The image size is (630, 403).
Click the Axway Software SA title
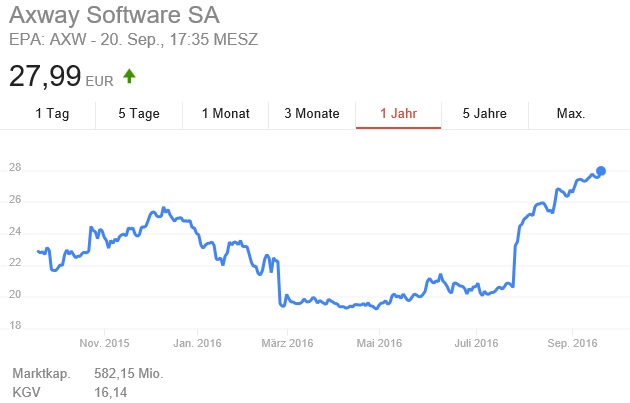pyautogui.click(x=114, y=17)
